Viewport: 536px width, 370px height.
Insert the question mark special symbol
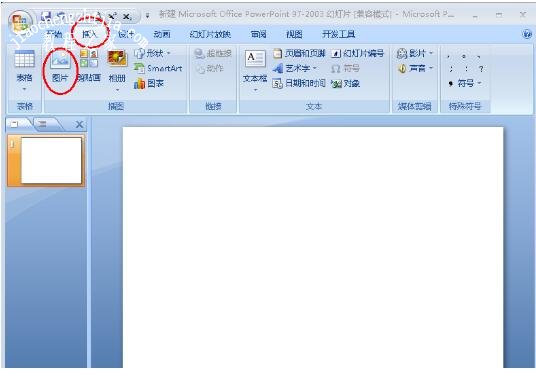[481, 69]
